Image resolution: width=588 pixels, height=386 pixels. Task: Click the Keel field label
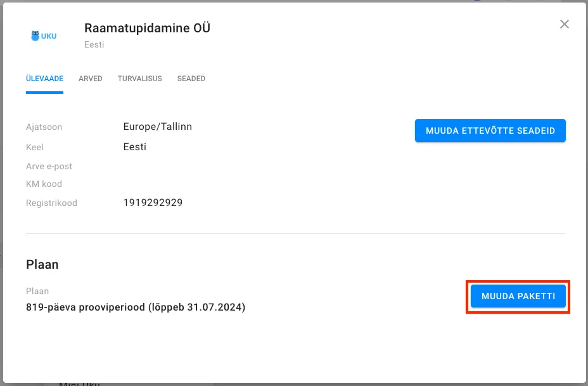pos(34,147)
